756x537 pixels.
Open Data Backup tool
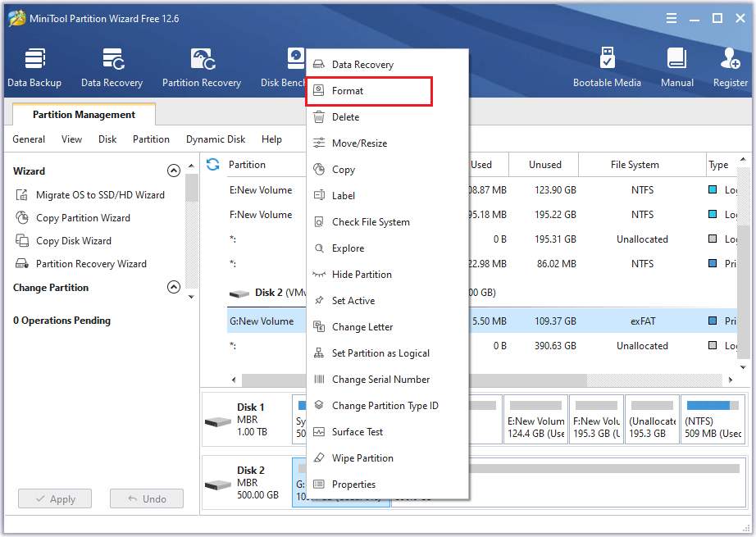click(x=34, y=68)
